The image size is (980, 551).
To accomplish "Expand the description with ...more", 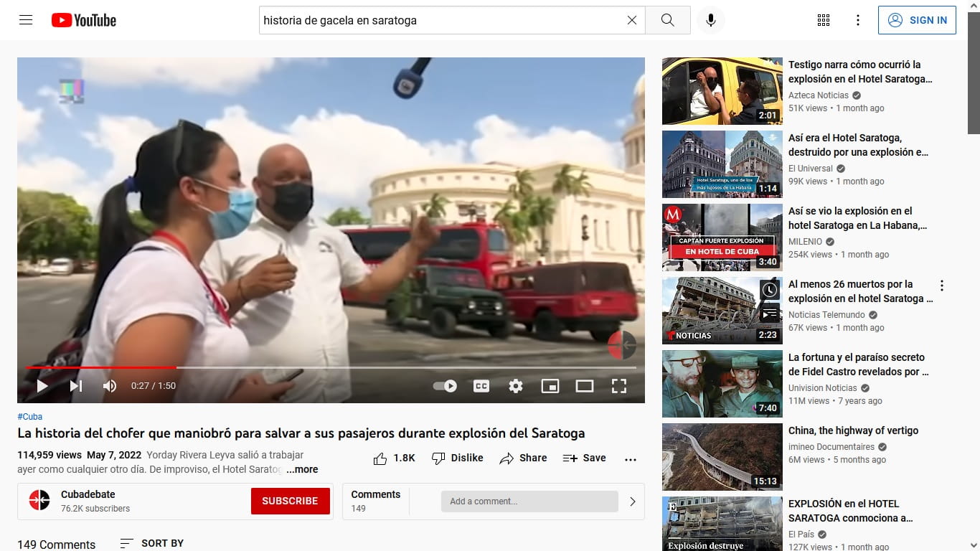I will [302, 469].
